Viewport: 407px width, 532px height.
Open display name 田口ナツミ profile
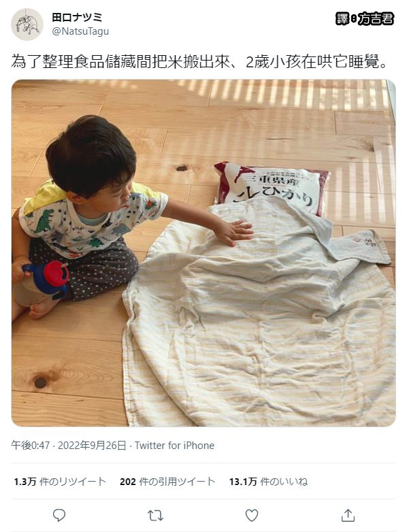tap(77, 17)
